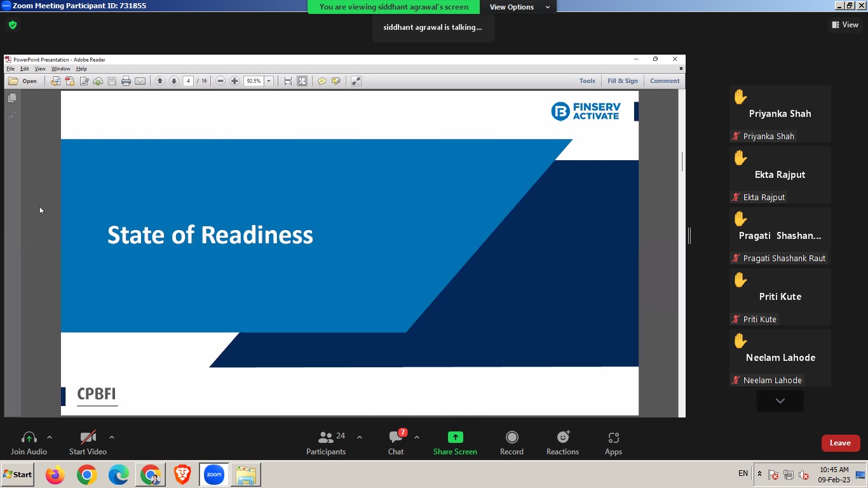Open Zoom Apps

pos(613,444)
